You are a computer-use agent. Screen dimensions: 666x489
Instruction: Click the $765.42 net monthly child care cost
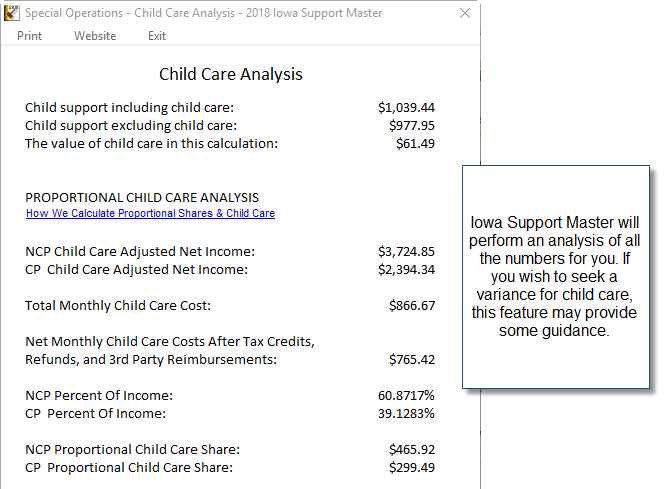pos(412,359)
